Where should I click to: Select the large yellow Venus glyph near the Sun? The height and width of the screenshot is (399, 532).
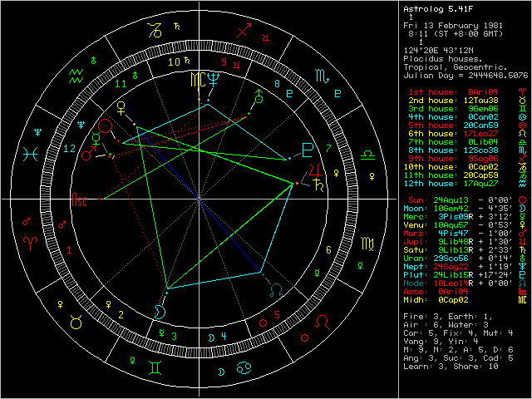click(121, 109)
